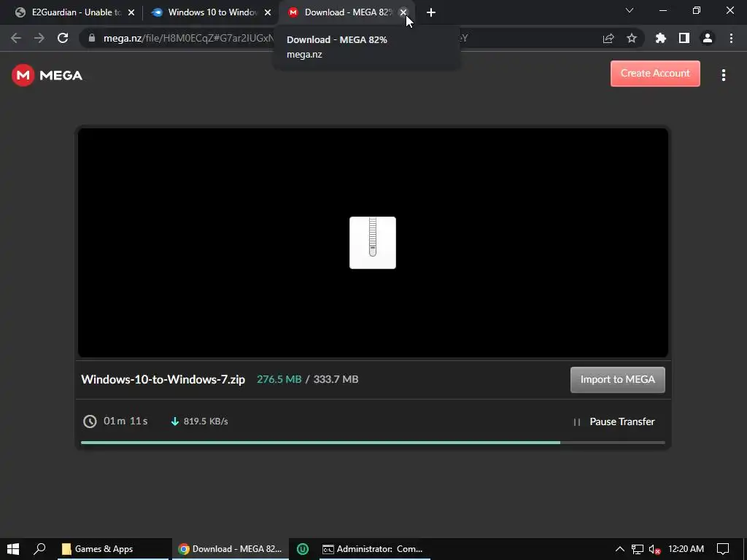Click the download speed arrow icon

click(x=175, y=421)
